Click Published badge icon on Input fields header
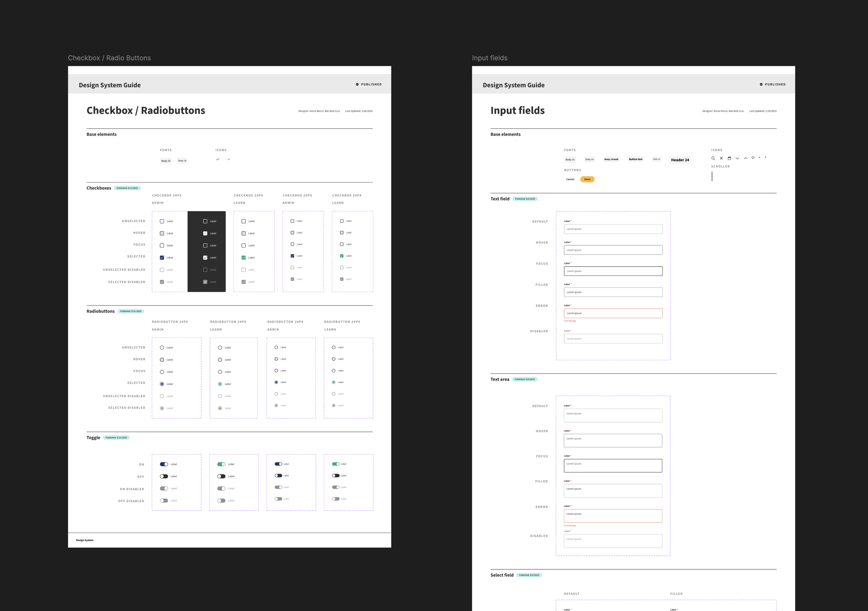 click(761, 84)
